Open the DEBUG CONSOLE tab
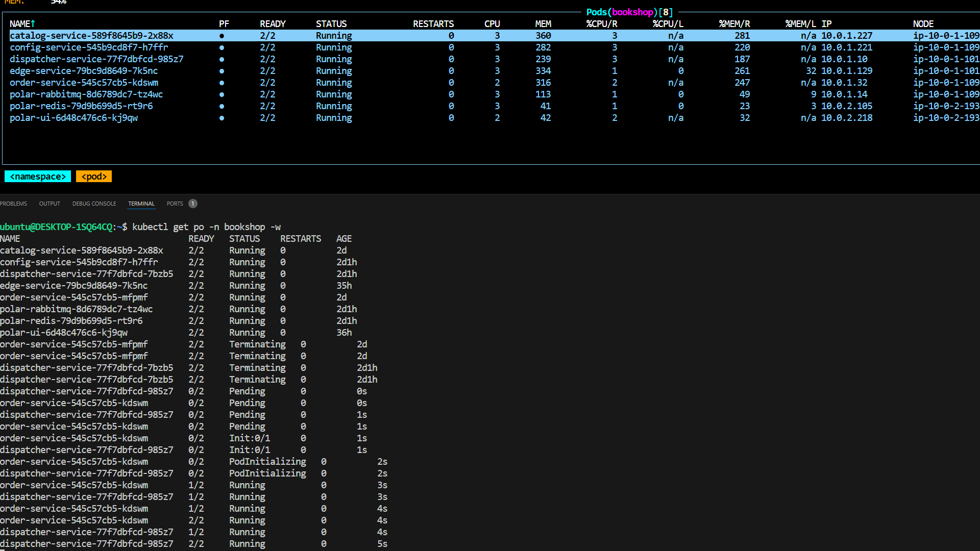 pyautogui.click(x=94, y=204)
